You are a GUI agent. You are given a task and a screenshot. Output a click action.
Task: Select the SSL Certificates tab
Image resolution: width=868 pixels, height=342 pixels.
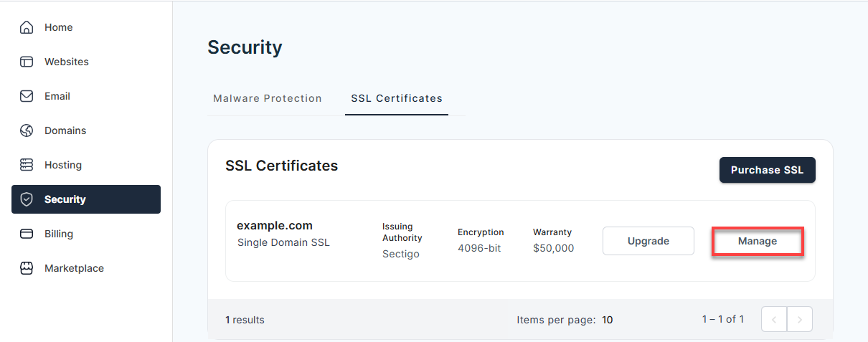tap(397, 98)
